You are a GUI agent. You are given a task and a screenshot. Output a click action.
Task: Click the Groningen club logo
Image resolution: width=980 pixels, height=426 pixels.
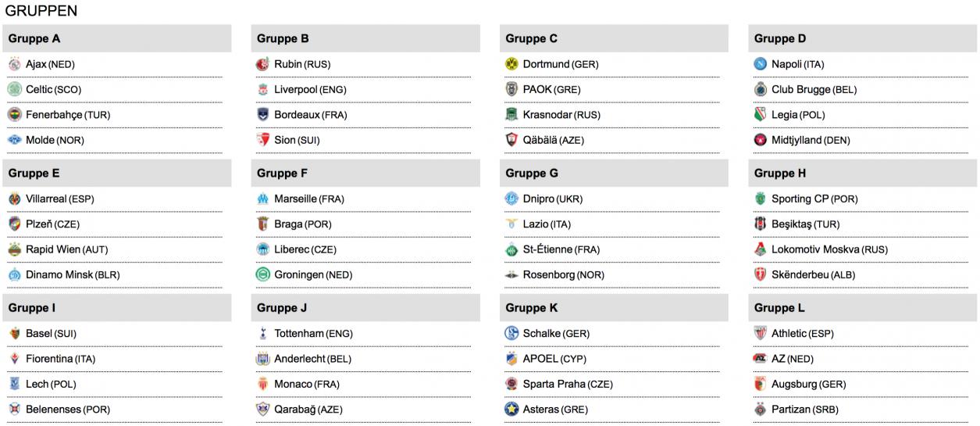(x=262, y=274)
